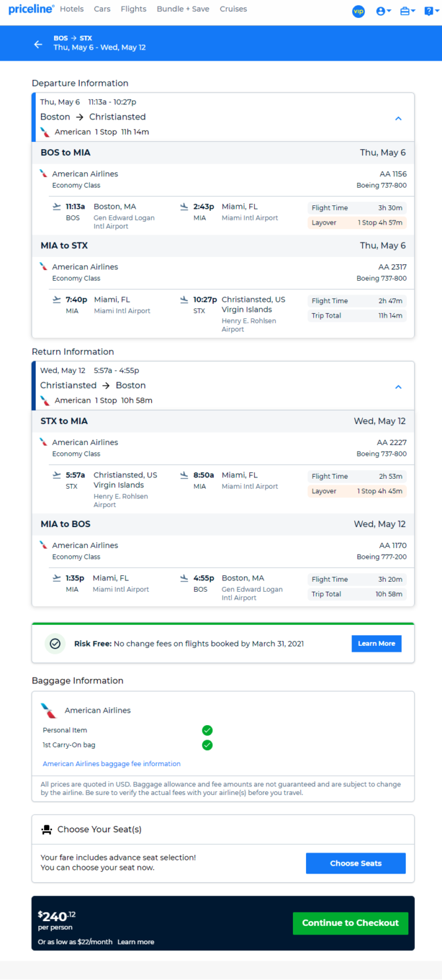Click landing plane icon next to 8:50a

coord(184,475)
